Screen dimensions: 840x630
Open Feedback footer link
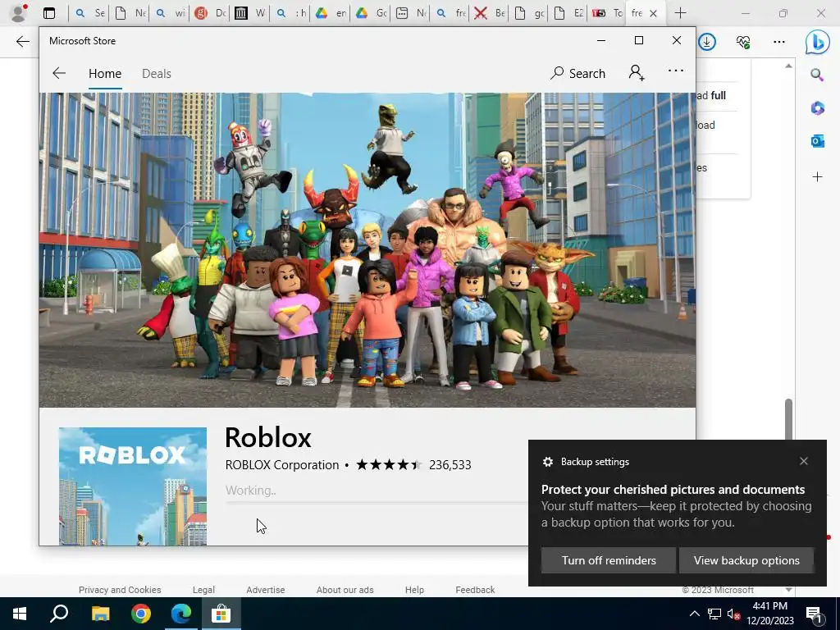click(475, 590)
